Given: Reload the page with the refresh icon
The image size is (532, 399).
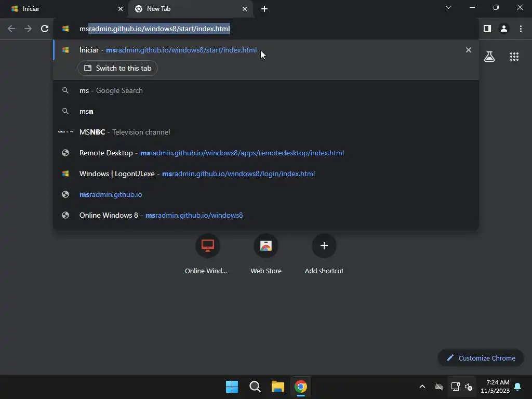Looking at the screenshot, I should pos(45,29).
